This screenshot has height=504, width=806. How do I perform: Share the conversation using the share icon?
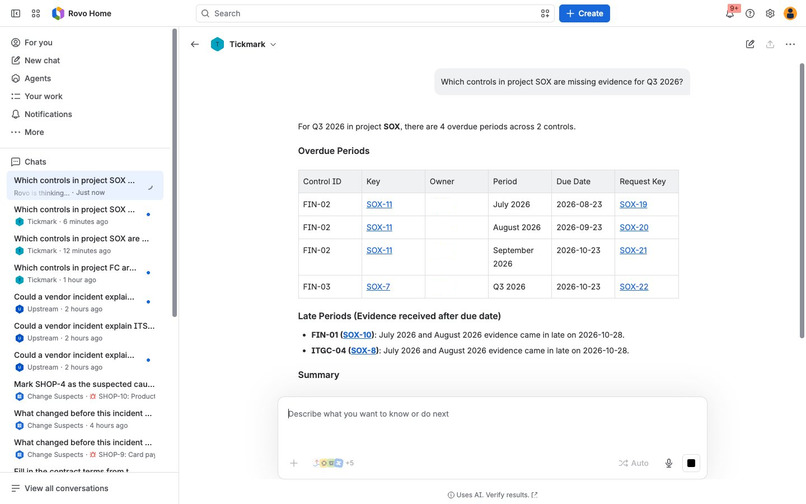click(770, 44)
